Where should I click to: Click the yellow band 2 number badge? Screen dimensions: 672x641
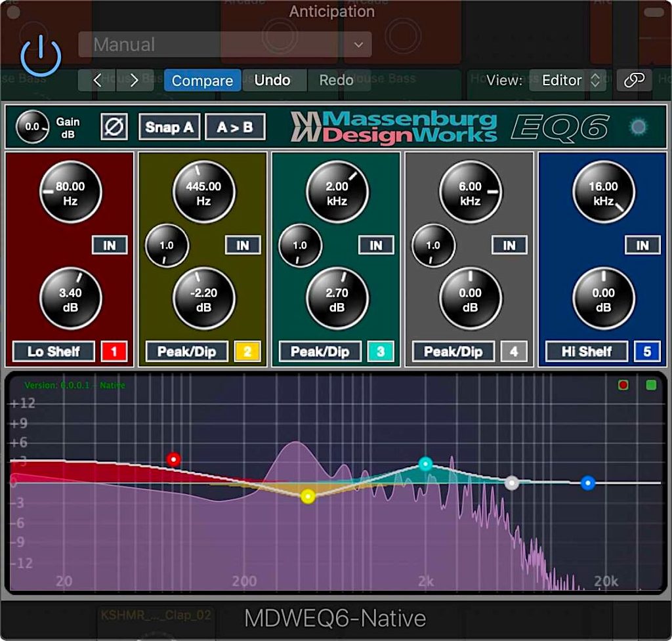pos(247,351)
